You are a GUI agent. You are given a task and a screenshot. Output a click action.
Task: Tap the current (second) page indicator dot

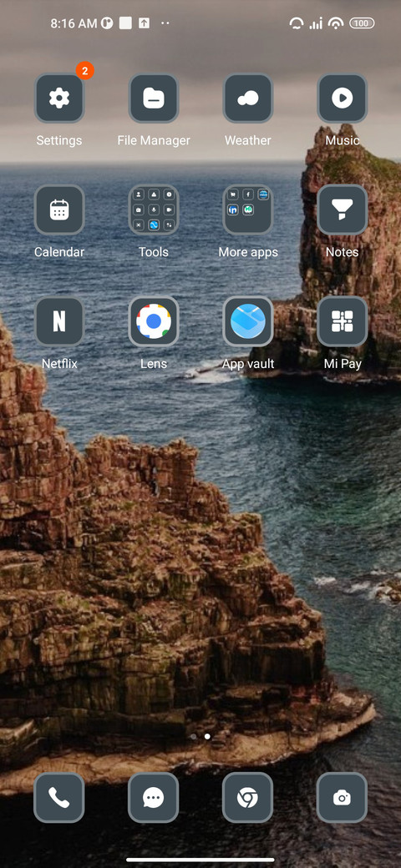207,736
